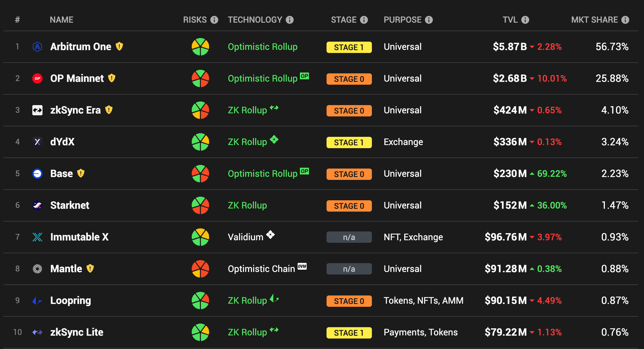Click the info icon next to RISKS
This screenshot has height=349, width=644.
214,20
